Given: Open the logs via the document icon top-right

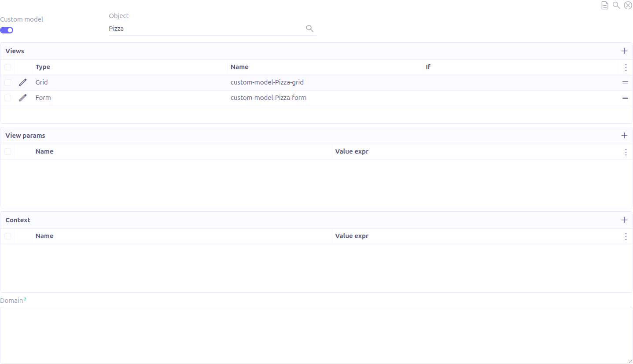Looking at the screenshot, I should click(x=604, y=5).
